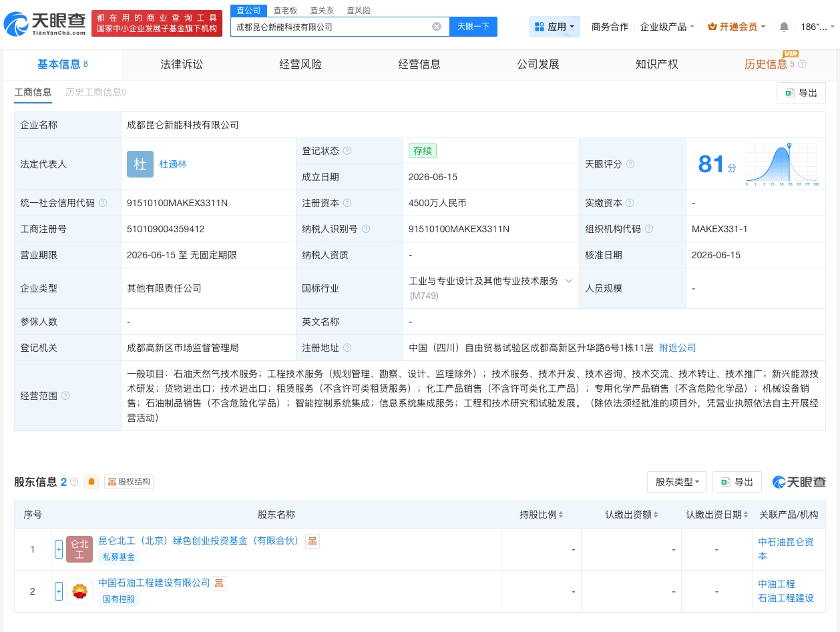
Task: Open 股权结构 button
Action: point(129,482)
